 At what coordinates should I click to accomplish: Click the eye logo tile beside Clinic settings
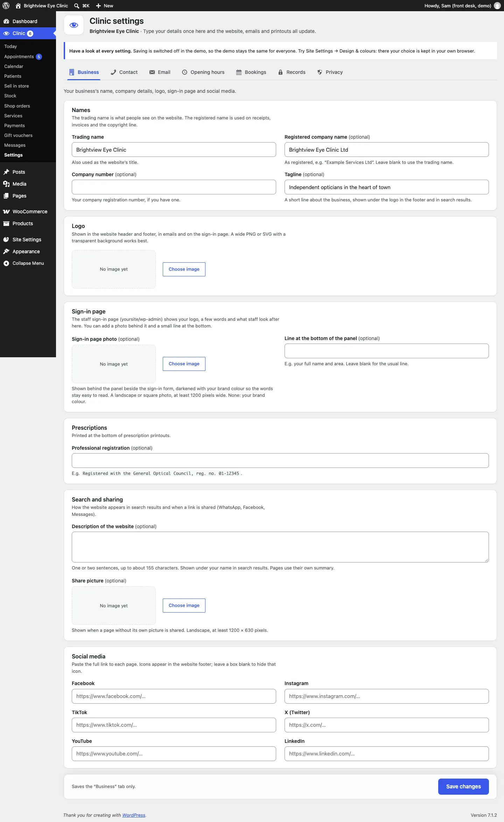[x=74, y=25]
